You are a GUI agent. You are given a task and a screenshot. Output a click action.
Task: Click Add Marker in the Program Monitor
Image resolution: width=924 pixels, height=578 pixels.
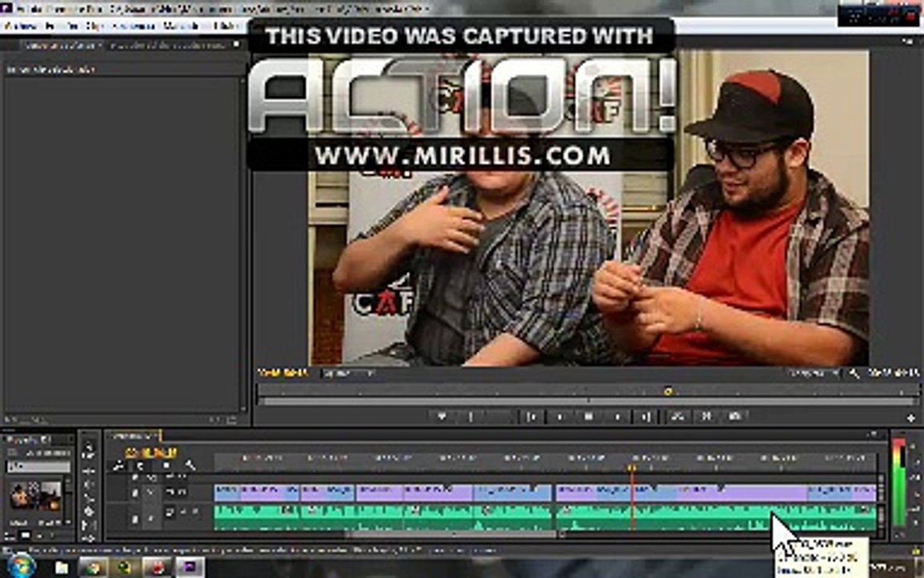442,417
